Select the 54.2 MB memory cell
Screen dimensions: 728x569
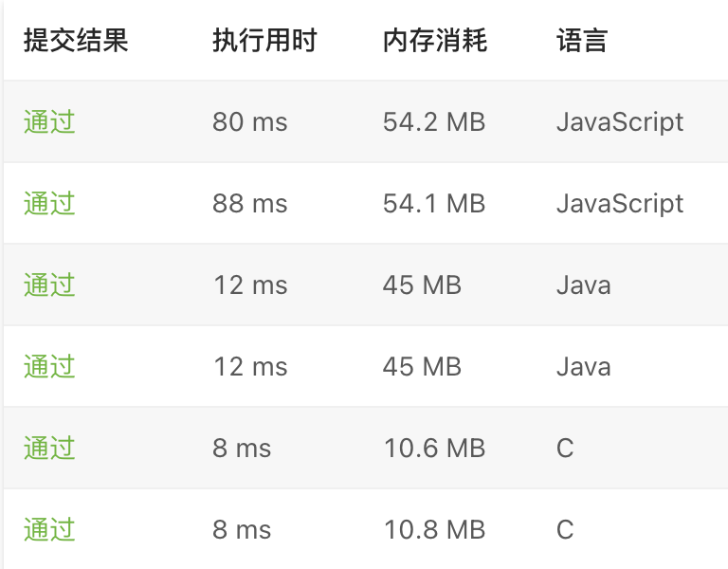(434, 122)
